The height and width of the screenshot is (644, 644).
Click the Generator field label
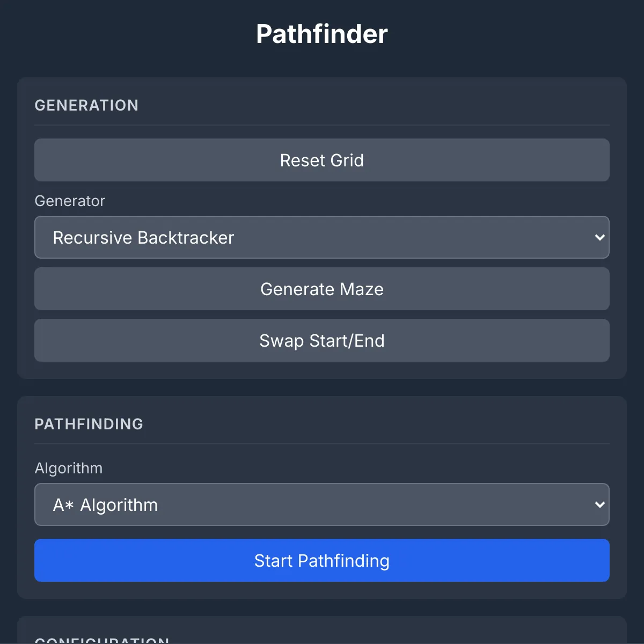point(70,201)
